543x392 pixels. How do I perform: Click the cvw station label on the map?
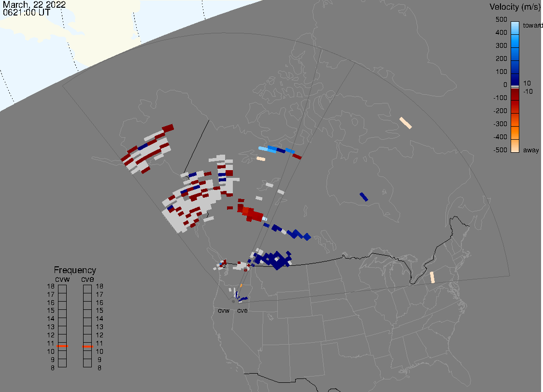point(223,310)
